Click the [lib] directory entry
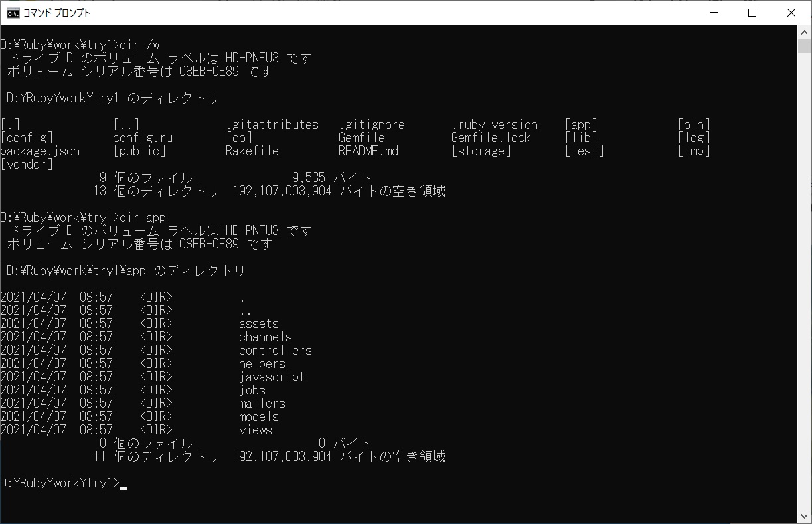812x524 pixels. point(581,137)
